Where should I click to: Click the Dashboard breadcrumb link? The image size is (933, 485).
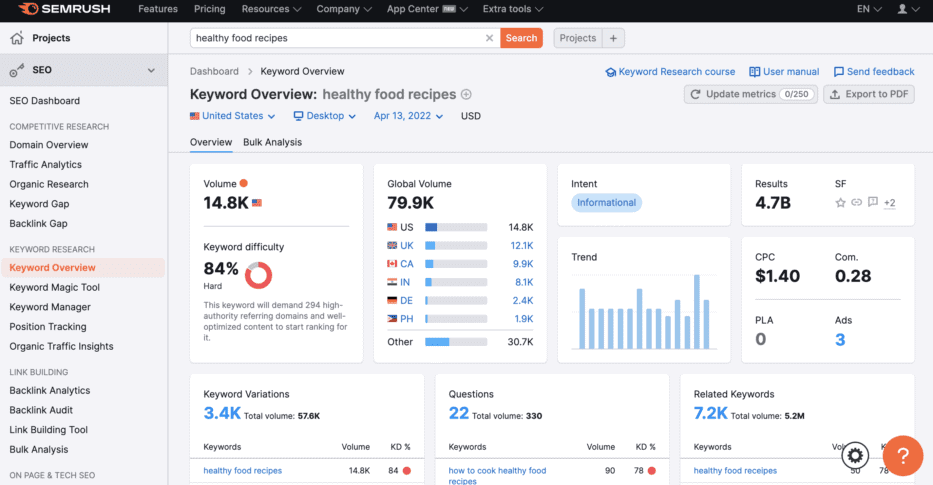(214, 71)
